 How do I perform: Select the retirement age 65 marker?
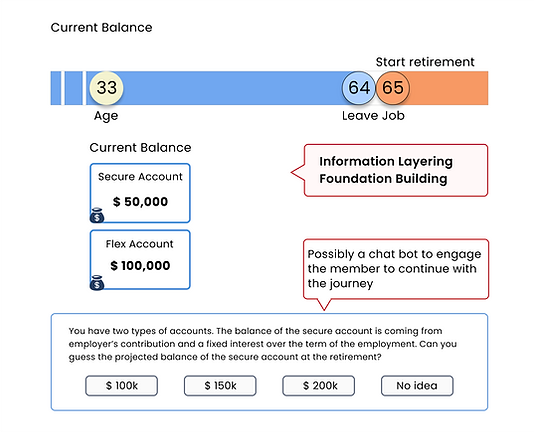coord(393,88)
